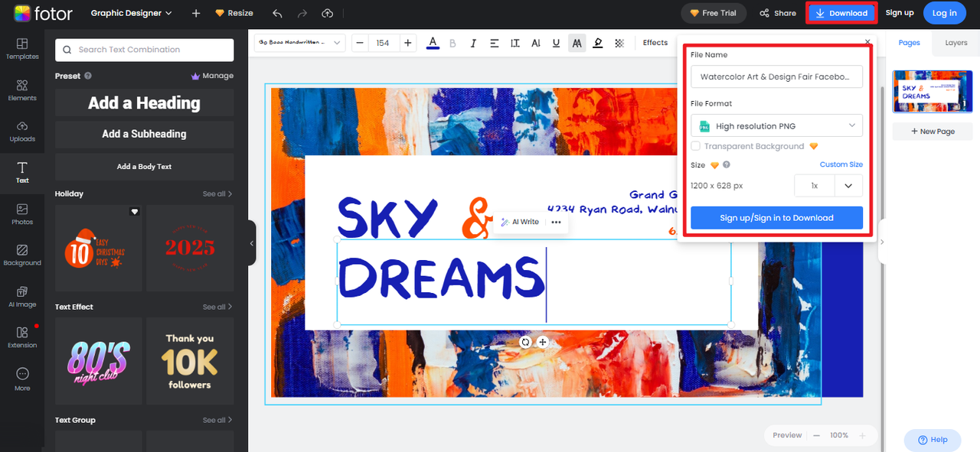This screenshot has height=452, width=980.
Task: Click the preset info icon
Action: tap(88, 76)
